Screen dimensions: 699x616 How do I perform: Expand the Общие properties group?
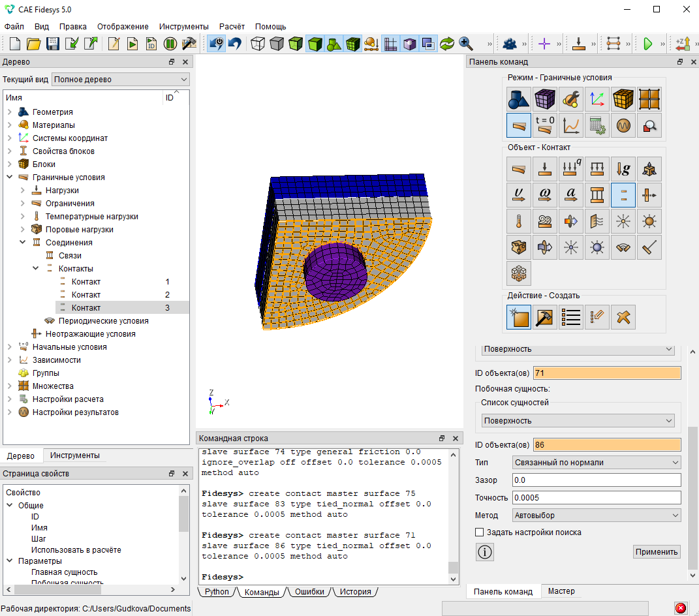pyautogui.click(x=10, y=506)
